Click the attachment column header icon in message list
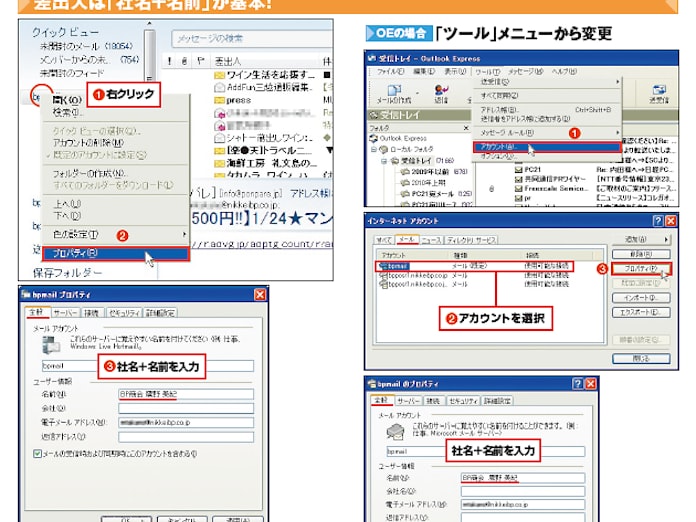Screen dimensions: 696x522 click(184, 61)
